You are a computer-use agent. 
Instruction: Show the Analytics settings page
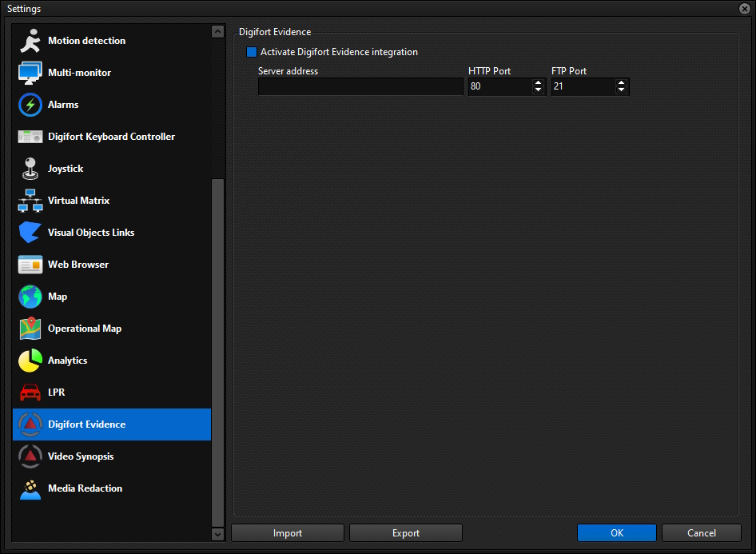(112, 361)
